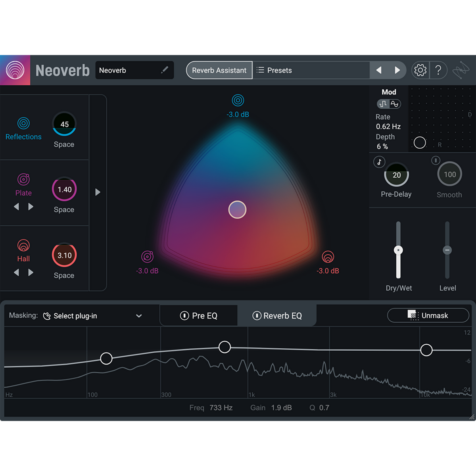Switch to Reverb EQ tab

tap(277, 316)
